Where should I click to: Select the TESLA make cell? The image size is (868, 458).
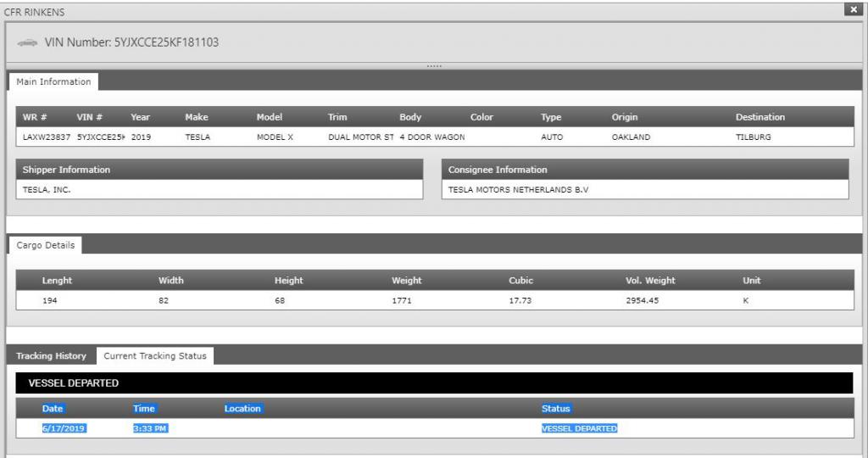click(198, 137)
